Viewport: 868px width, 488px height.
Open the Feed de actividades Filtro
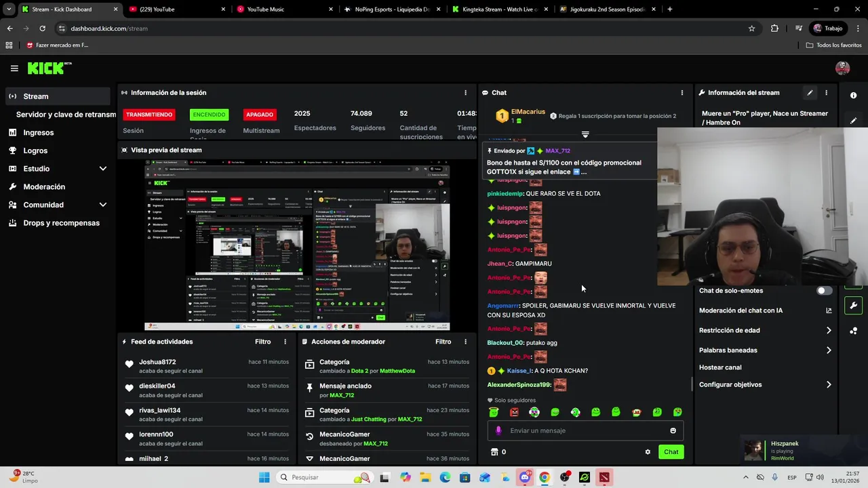(262, 342)
